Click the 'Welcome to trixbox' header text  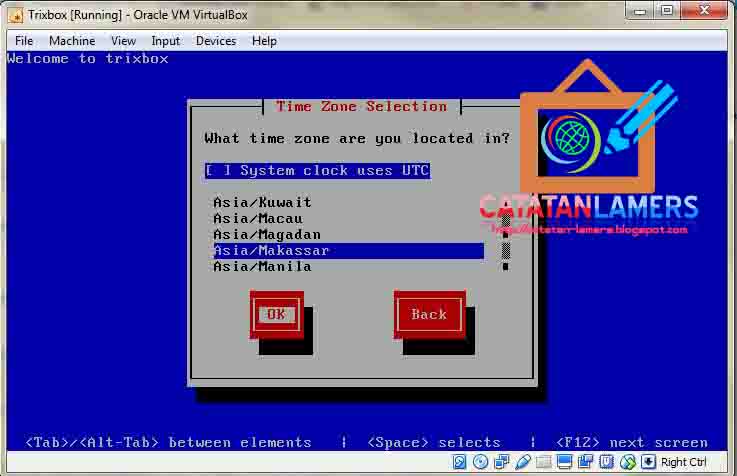click(x=88, y=59)
